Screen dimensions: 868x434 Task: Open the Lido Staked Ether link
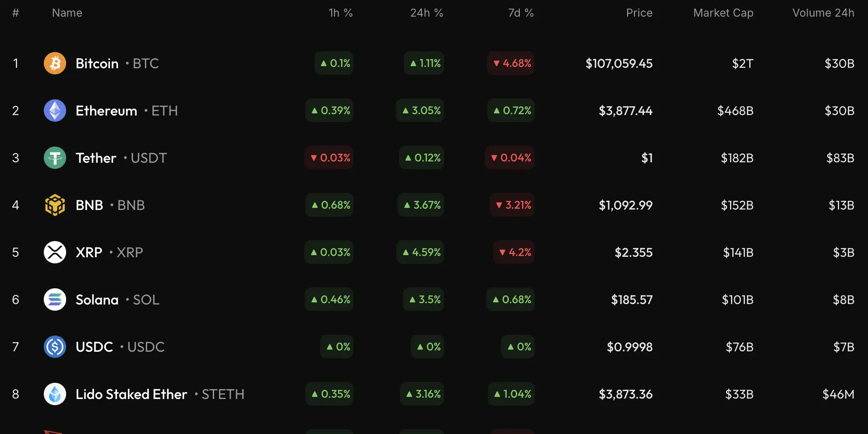tap(131, 394)
